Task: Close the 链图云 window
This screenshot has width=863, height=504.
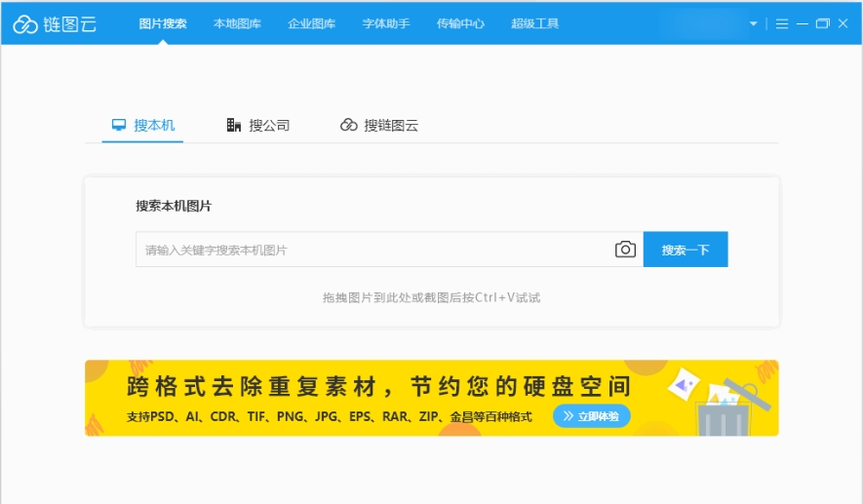Action: (843, 23)
